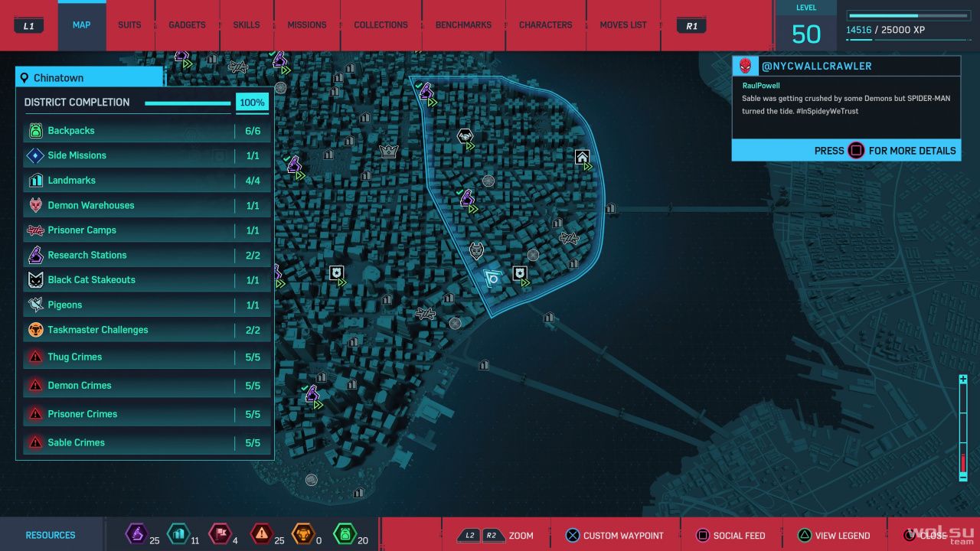Select the Map tab
Screen dimensions: 980x551
[x=82, y=25]
